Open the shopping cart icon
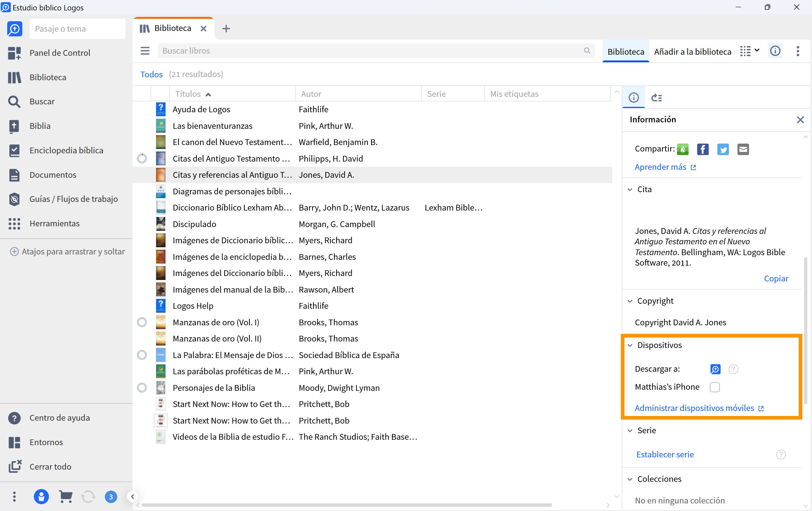Screen dimensions: 812x511 [x=66, y=497]
